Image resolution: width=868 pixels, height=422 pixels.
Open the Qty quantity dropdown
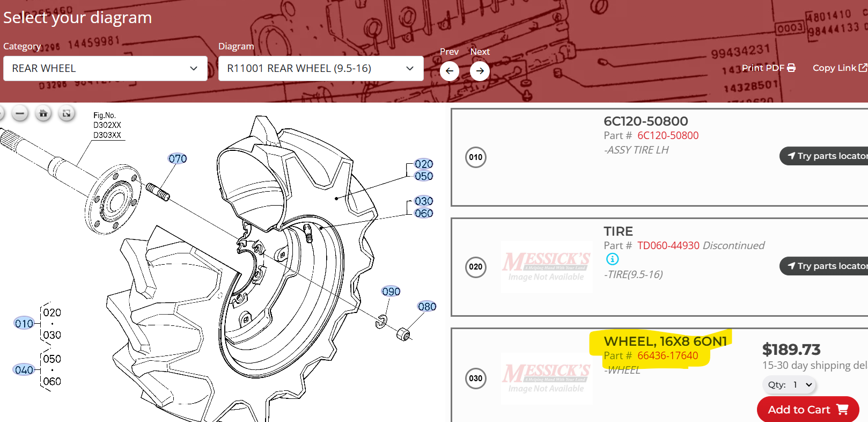[789, 384]
